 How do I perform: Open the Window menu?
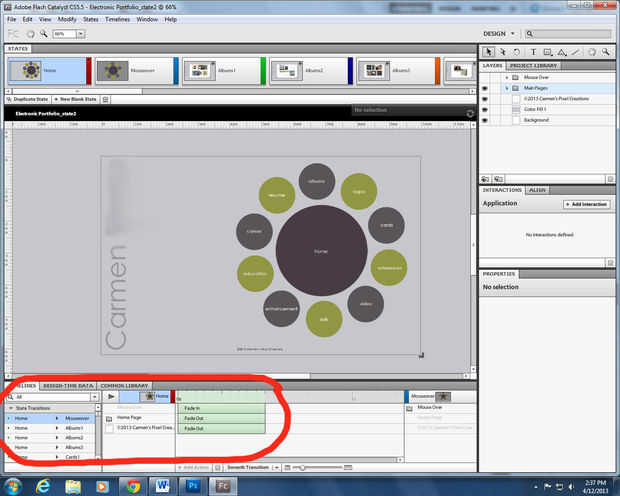(147, 19)
